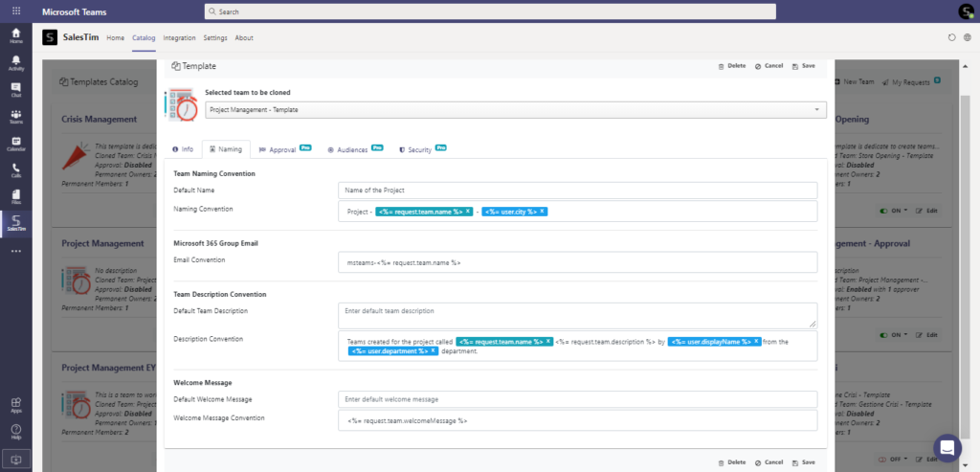Open the SalesTim Settings tab
The width and height of the screenshot is (980, 472).
[x=215, y=38]
